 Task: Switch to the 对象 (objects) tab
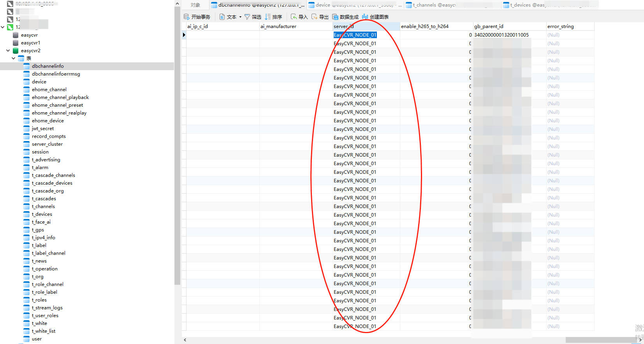[195, 5]
